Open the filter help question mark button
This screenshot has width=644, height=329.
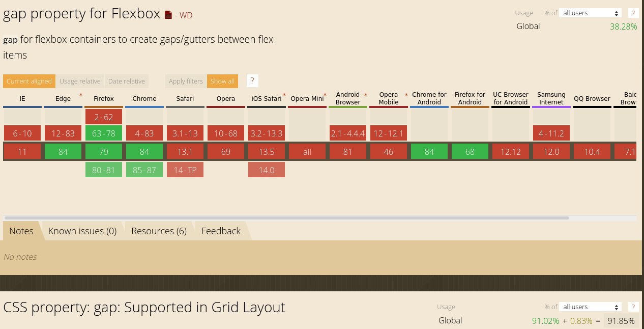(x=252, y=81)
